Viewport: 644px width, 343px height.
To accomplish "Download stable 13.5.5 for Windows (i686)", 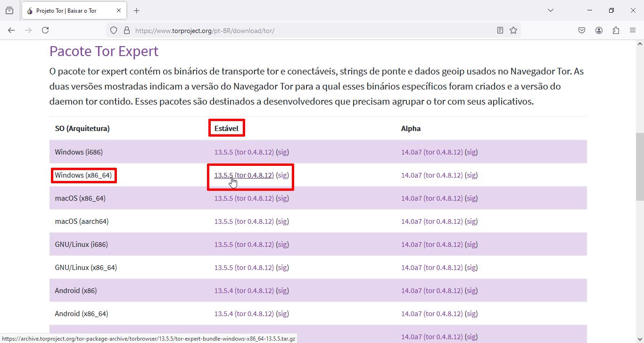I will point(244,152).
